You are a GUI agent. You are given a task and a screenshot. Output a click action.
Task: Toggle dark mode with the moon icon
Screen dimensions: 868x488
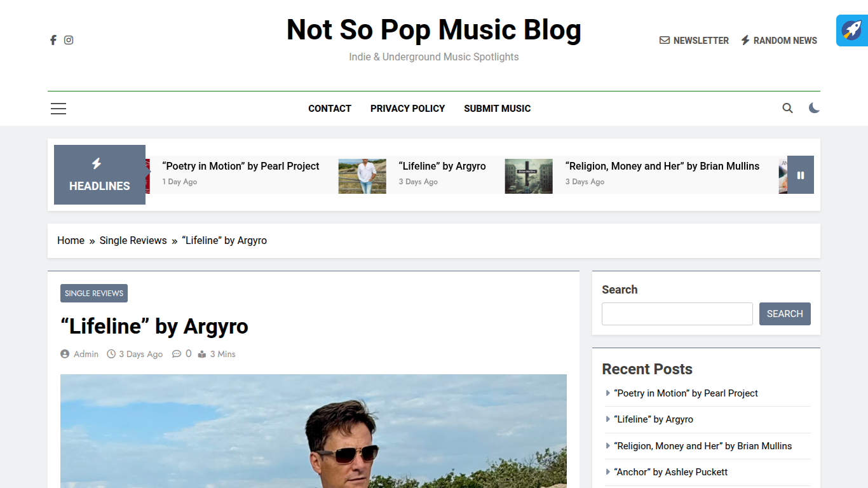click(814, 108)
